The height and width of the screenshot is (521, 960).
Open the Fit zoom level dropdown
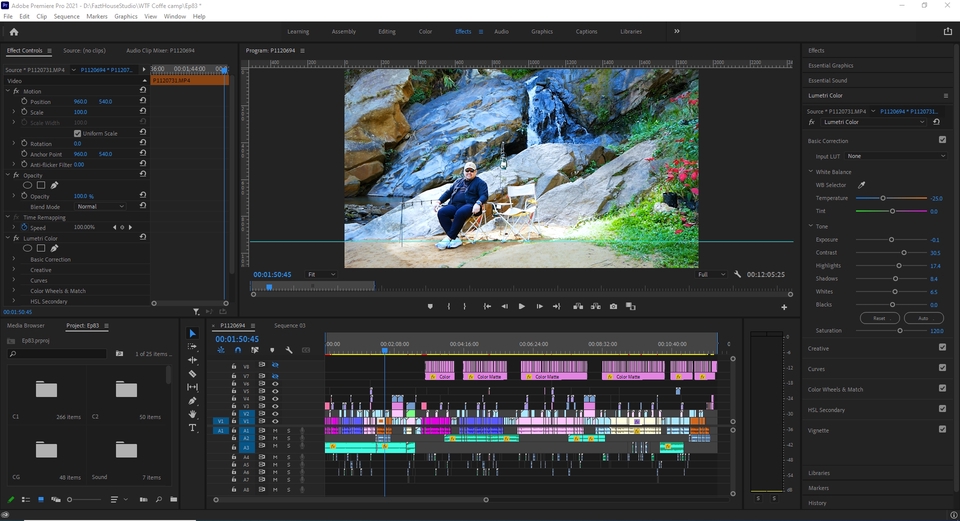tap(321, 274)
